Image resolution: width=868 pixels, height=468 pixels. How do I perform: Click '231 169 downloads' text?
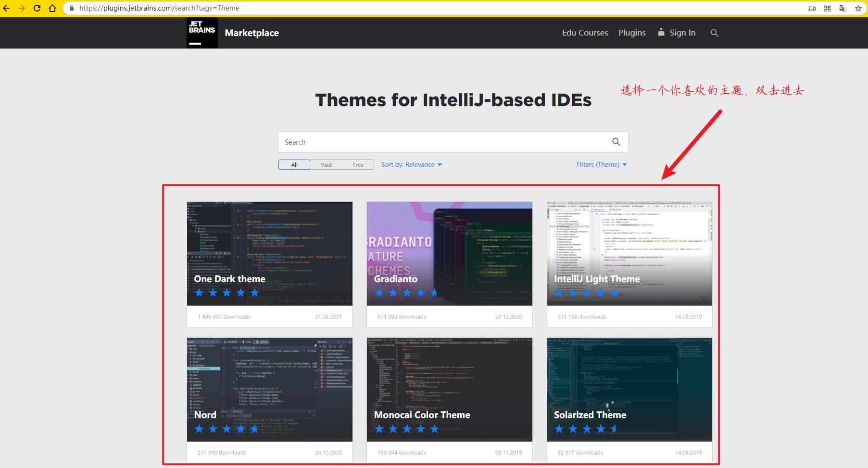[582, 317]
